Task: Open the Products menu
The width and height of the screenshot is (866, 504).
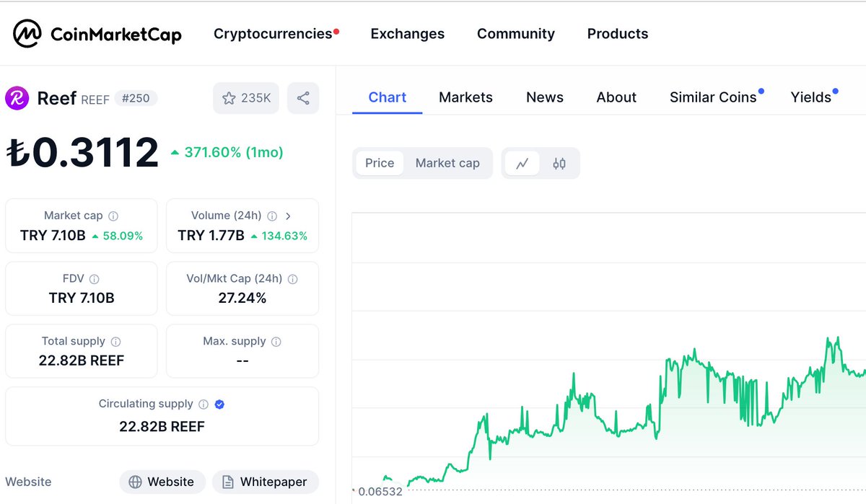Action: (x=618, y=33)
